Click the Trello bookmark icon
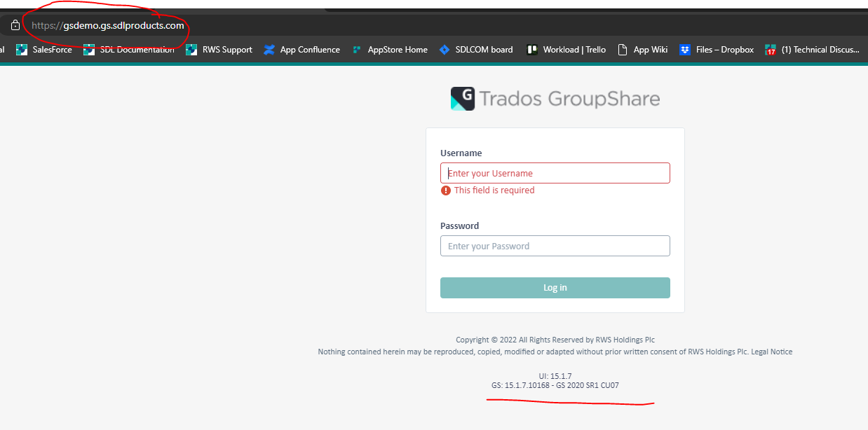 point(532,50)
